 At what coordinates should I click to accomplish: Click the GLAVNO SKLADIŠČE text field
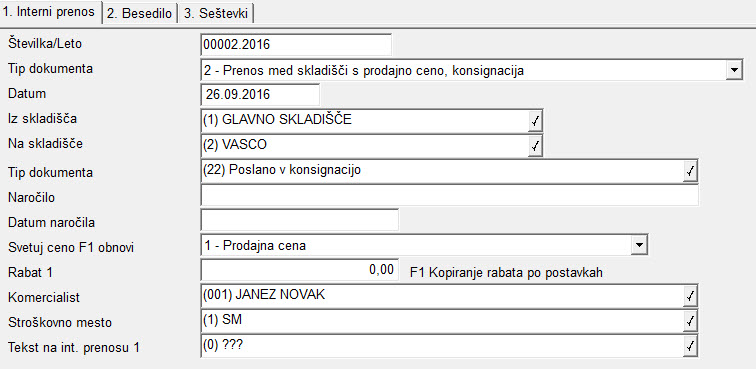pyautogui.click(x=364, y=121)
